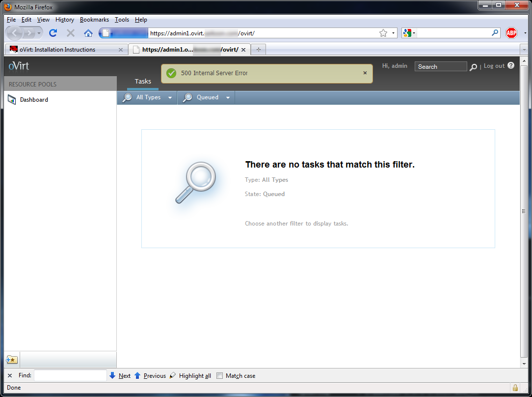Click the bookmark star in the address bar
Screen dimensions: 532x397
point(383,33)
